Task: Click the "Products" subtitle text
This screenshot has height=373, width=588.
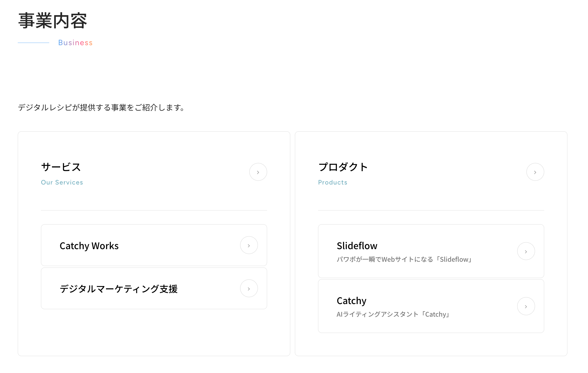Action: [333, 182]
